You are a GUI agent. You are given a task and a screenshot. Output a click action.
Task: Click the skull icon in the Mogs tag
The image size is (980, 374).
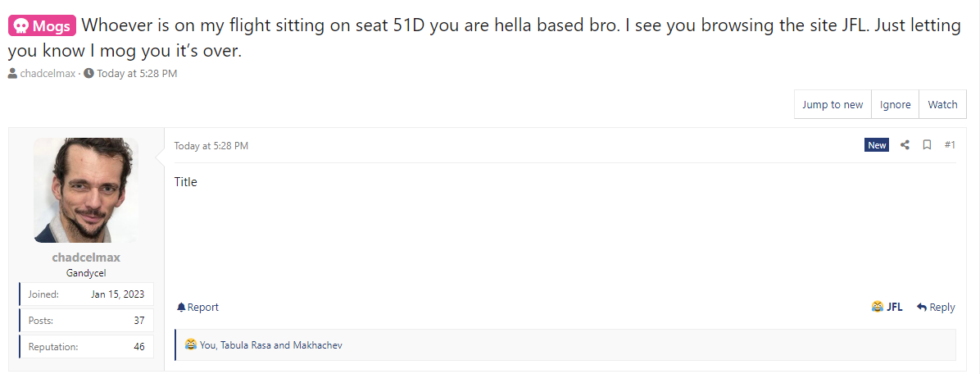pos(20,26)
